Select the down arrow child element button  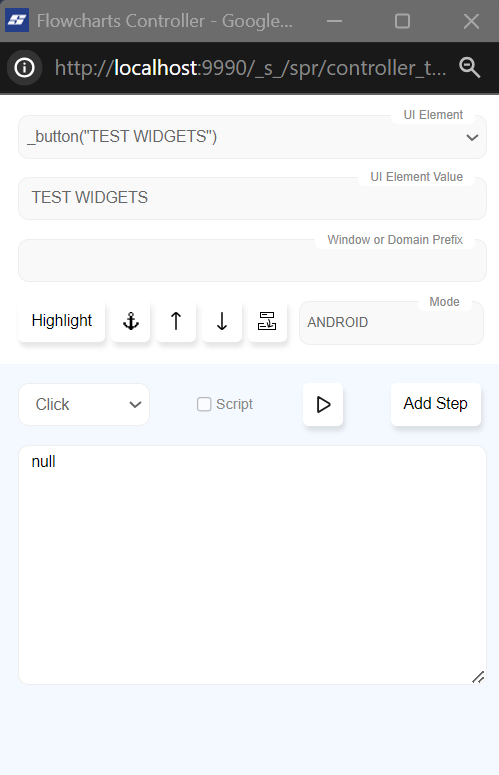(222, 321)
